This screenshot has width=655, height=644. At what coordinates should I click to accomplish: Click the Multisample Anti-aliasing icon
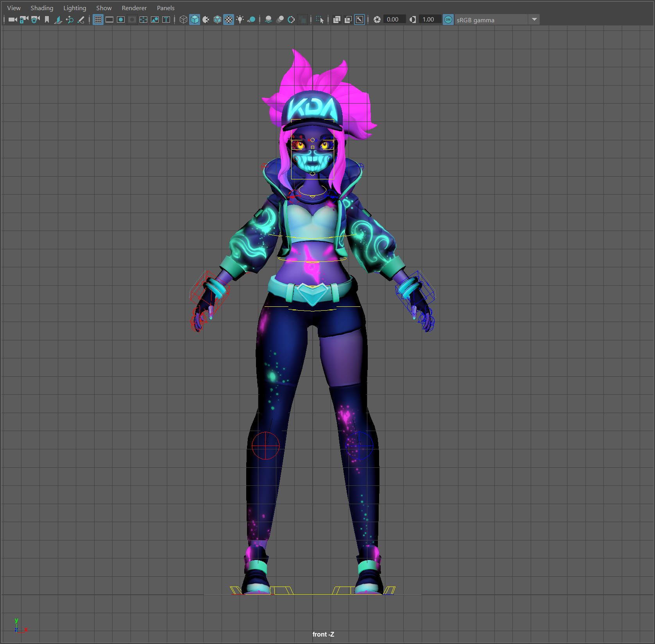coord(291,20)
